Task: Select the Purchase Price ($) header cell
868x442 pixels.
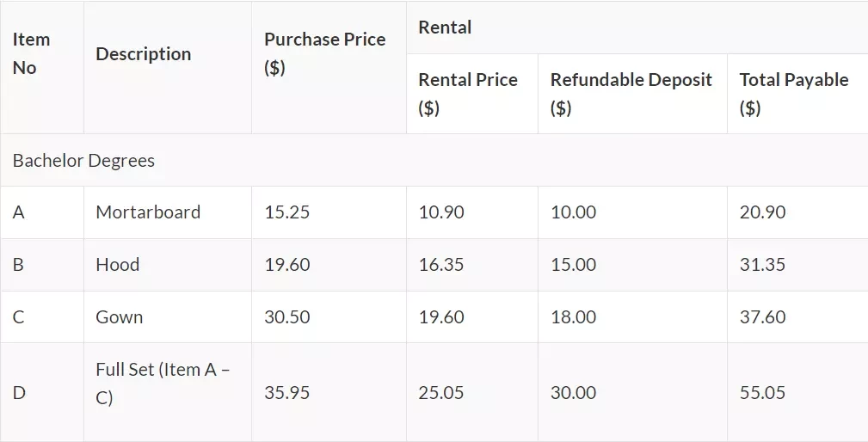Action: [x=329, y=67]
